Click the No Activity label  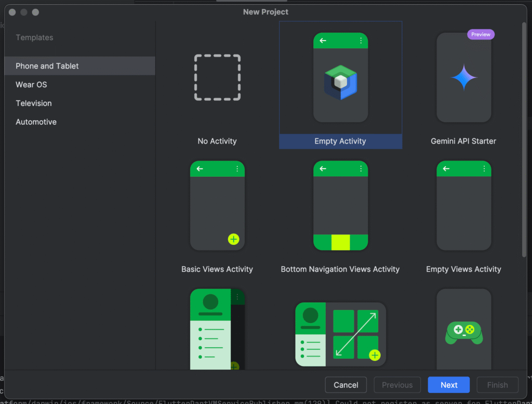(217, 141)
